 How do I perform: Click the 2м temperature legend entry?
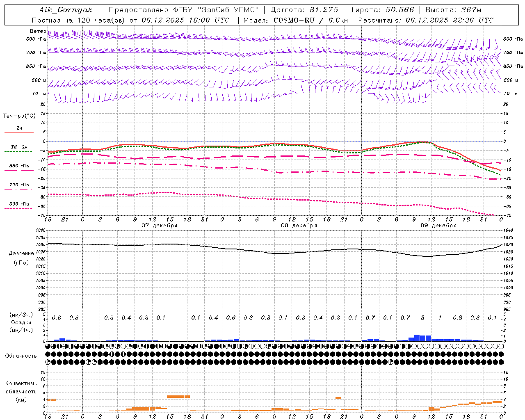(19, 128)
